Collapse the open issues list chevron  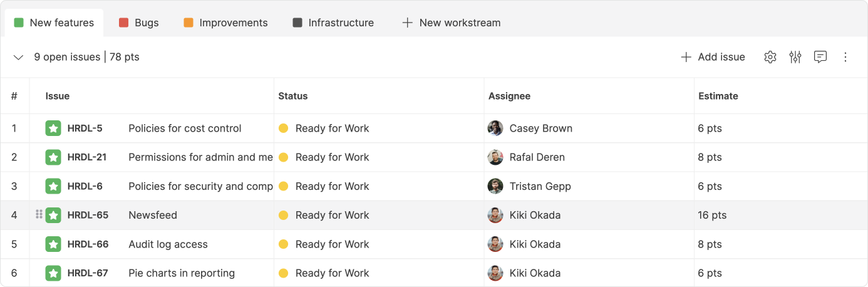[18, 57]
